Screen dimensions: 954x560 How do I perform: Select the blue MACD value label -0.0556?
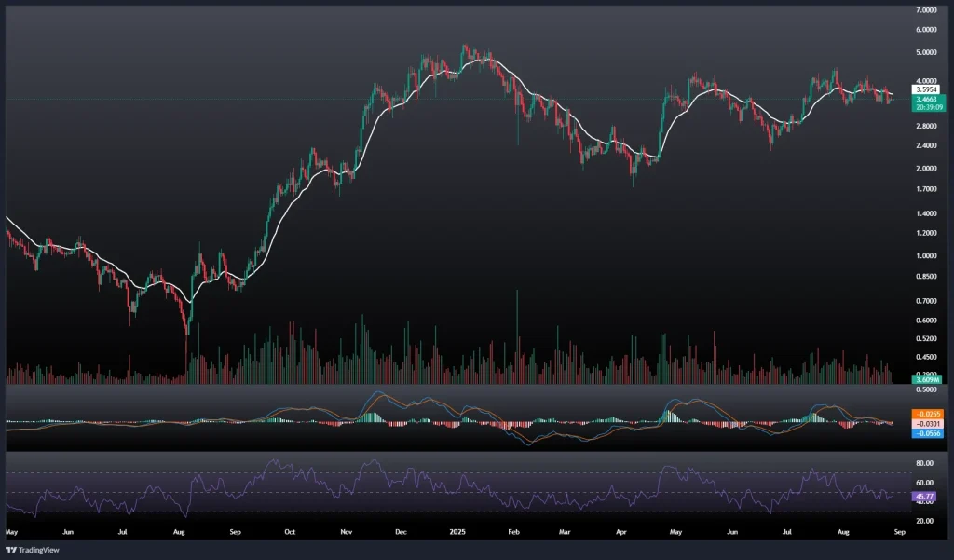click(930, 432)
